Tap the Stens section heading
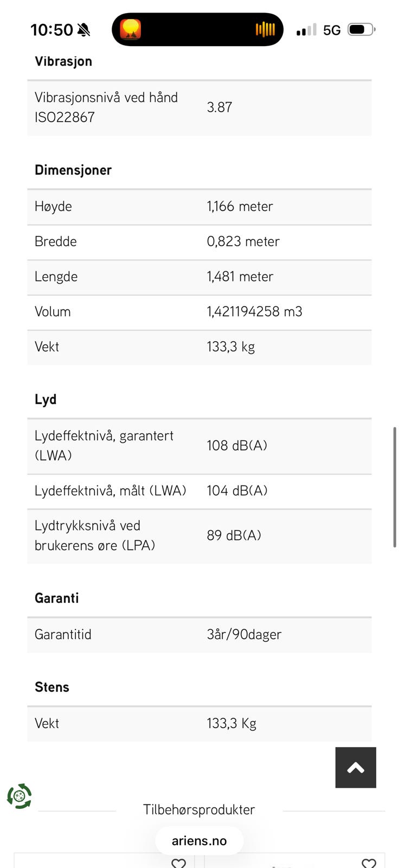The height and width of the screenshot is (868, 399). 52,687
